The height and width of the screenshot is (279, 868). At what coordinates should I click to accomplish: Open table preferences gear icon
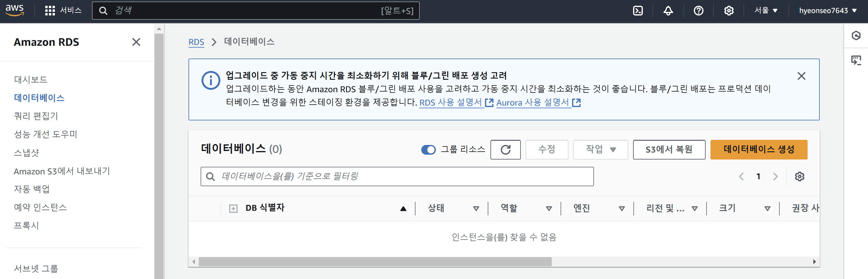click(800, 177)
